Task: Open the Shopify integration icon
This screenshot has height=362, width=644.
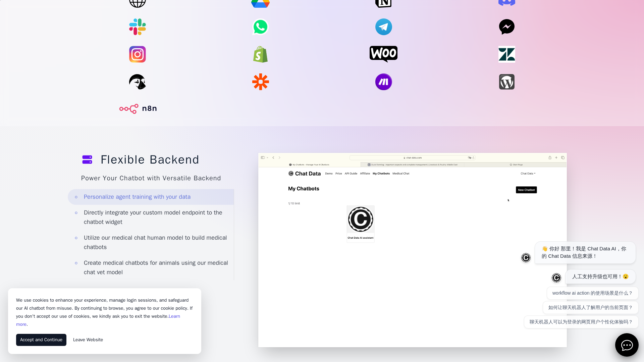Action: click(x=260, y=54)
